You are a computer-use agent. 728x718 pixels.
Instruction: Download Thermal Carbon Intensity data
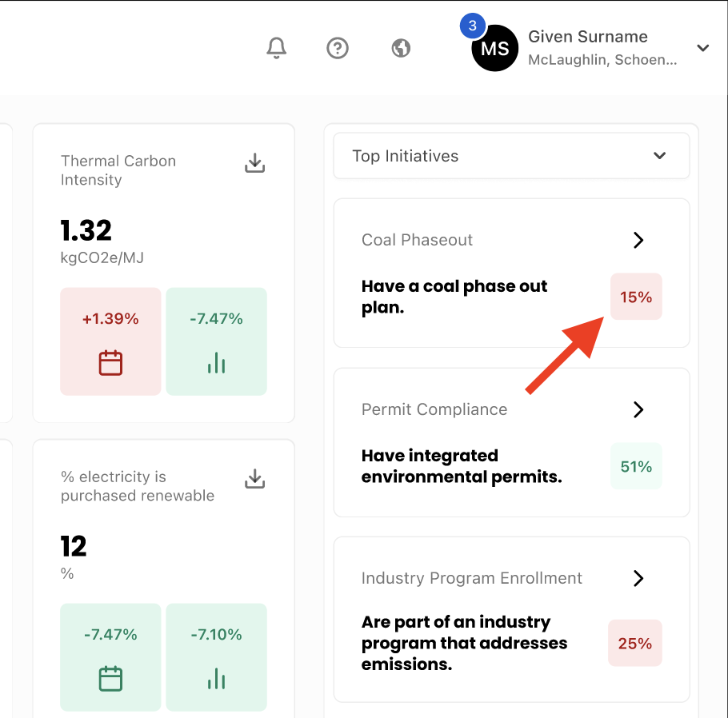click(254, 163)
